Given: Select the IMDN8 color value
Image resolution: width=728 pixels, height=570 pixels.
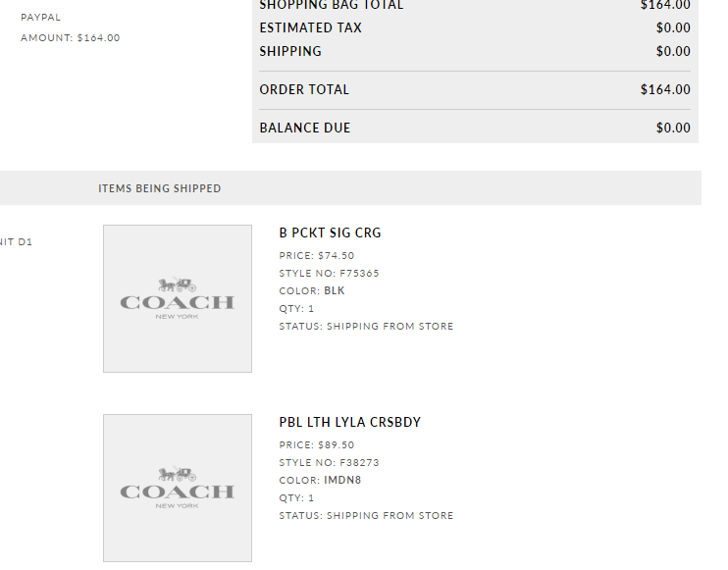Looking at the screenshot, I should pos(339,480).
